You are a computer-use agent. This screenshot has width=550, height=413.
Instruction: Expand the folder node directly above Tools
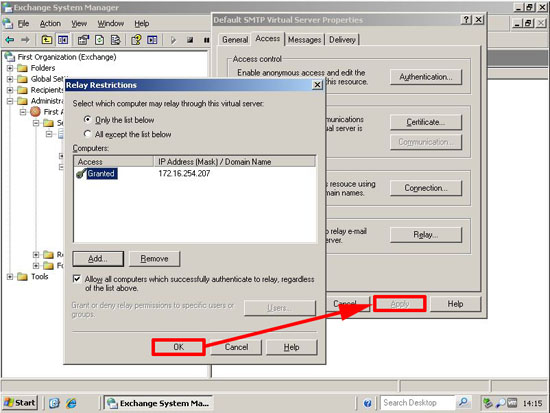coord(36,266)
